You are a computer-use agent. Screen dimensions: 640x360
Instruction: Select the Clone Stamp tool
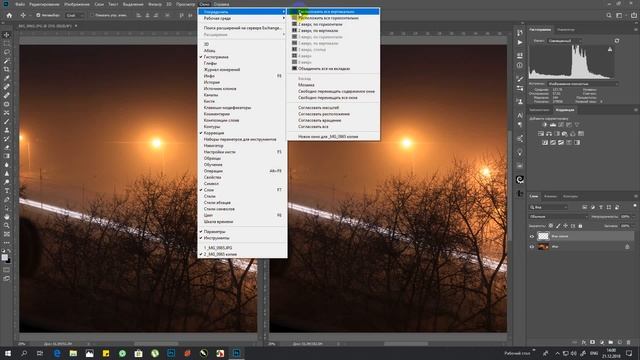[7, 130]
